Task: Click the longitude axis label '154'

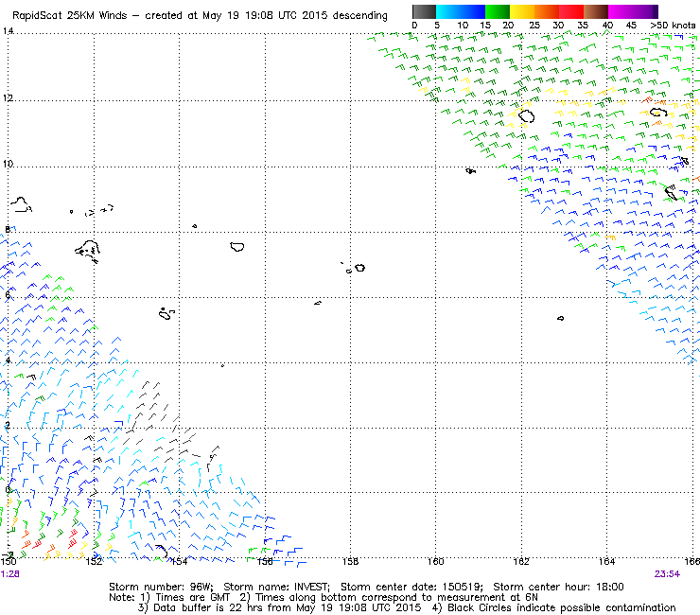Action: (180, 561)
